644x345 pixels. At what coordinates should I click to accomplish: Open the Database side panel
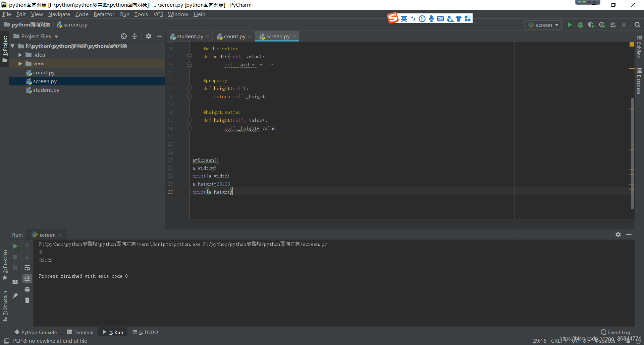pos(639,81)
